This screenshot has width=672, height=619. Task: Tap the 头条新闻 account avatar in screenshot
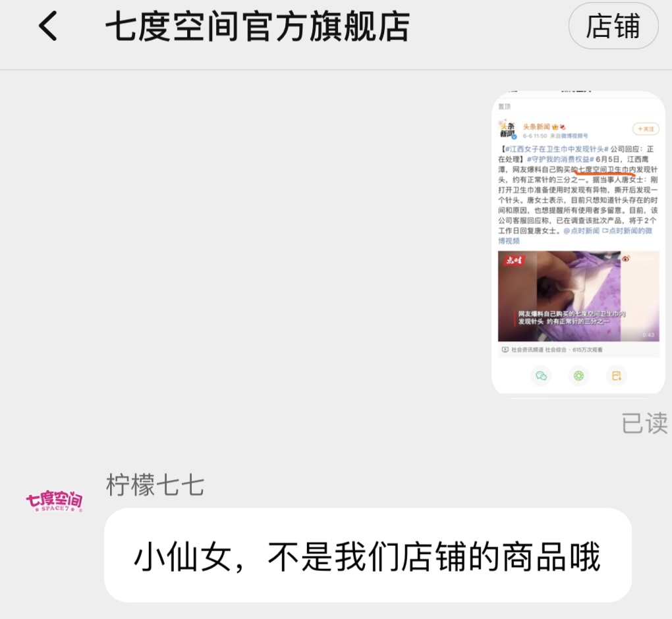point(508,130)
